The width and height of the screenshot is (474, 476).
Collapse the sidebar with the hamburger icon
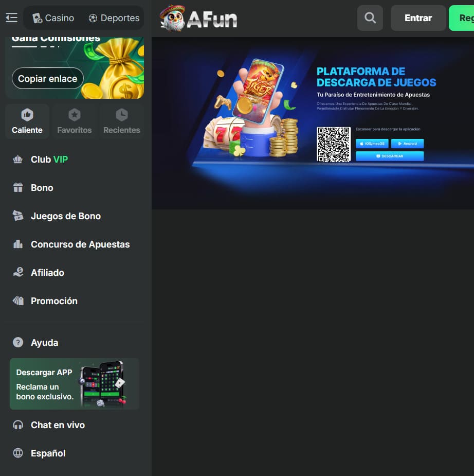(x=11, y=18)
